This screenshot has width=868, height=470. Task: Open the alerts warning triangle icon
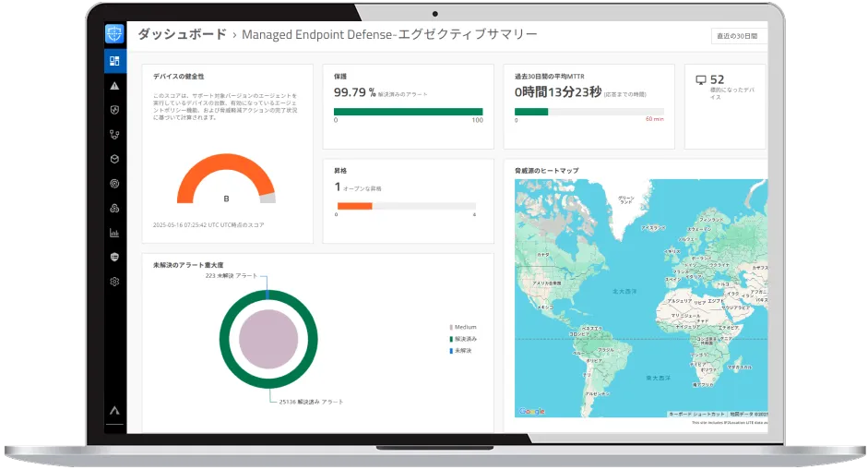coord(114,86)
